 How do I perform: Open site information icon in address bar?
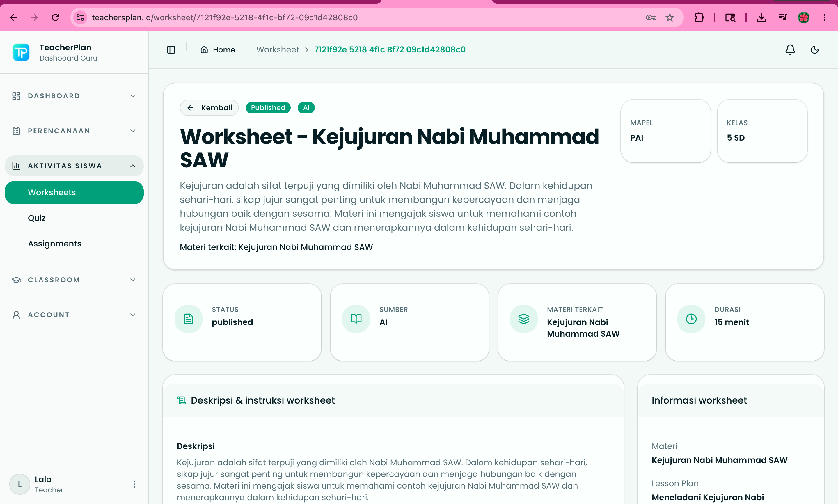click(x=80, y=17)
